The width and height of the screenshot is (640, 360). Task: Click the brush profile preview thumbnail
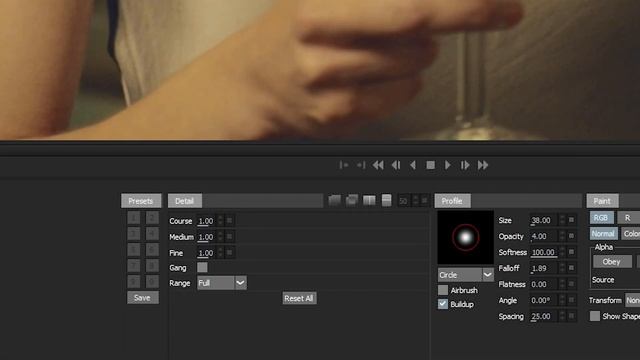point(465,237)
